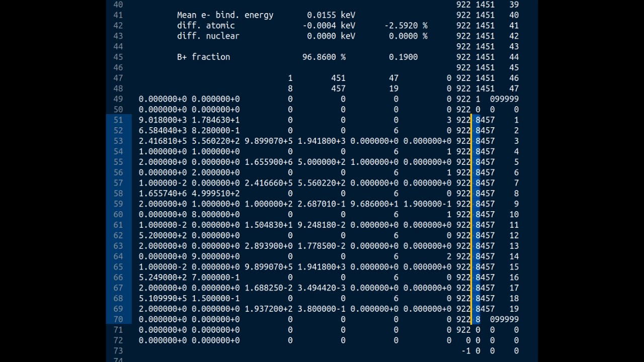Place cursor on 'Mean e- bind. energy' text
This screenshot has height=362, width=644.
point(225,15)
